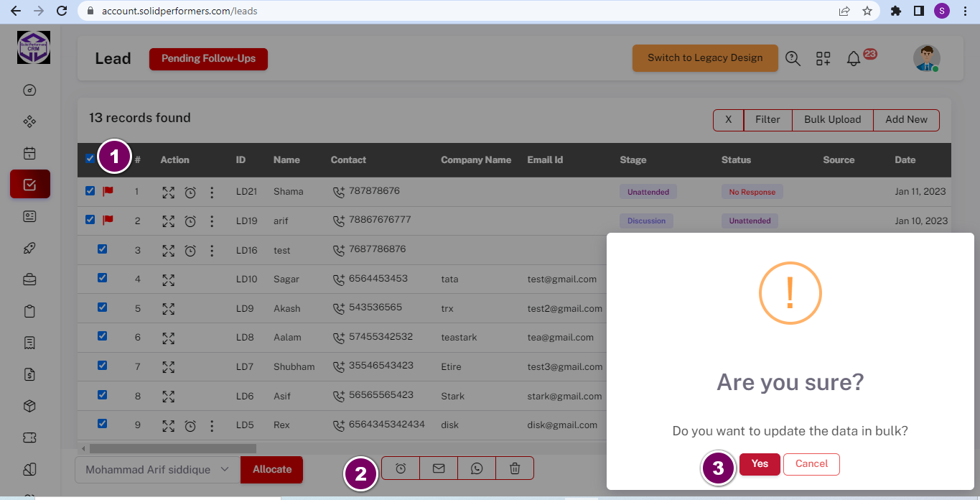Open the briefcase icon in the sidebar
Image resolution: width=980 pixels, height=500 pixels.
pos(29,279)
